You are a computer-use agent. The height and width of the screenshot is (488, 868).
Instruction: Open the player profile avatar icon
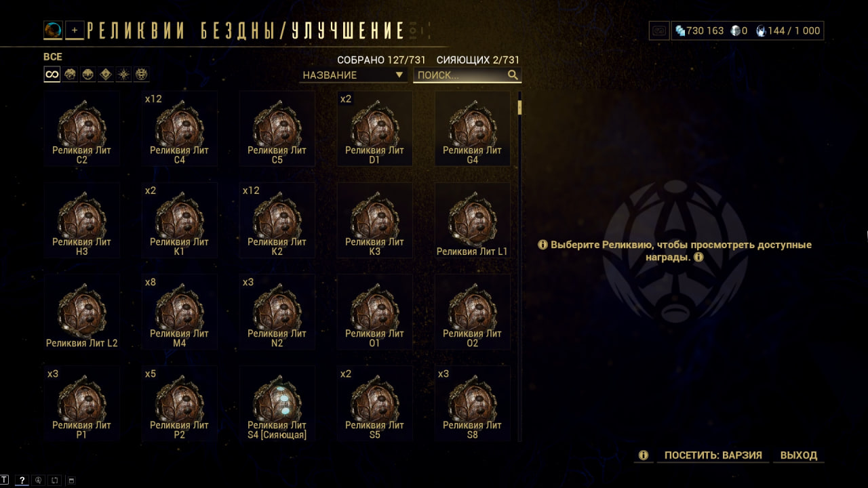pyautogui.click(x=53, y=30)
